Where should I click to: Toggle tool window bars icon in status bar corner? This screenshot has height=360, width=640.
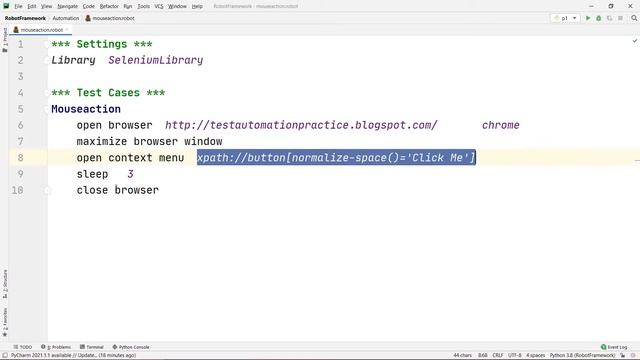(5, 356)
